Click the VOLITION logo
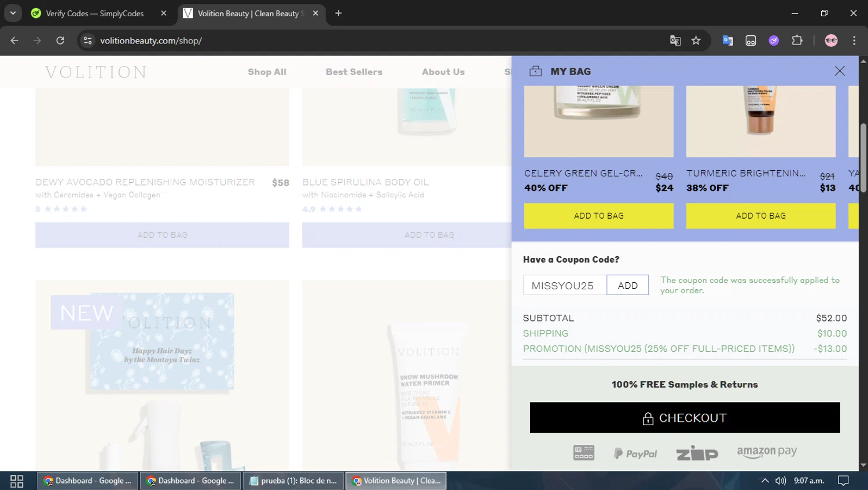Image resolution: width=868 pixels, height=490 pixels. tap(96, 72)
